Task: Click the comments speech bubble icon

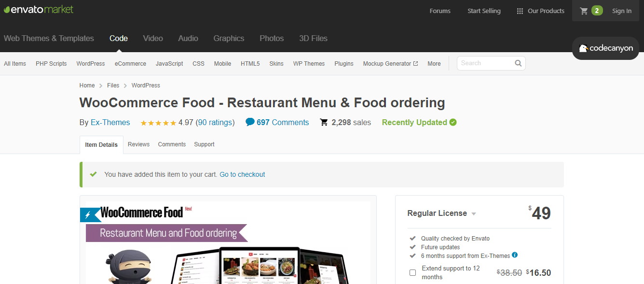Action: (250, 122)
